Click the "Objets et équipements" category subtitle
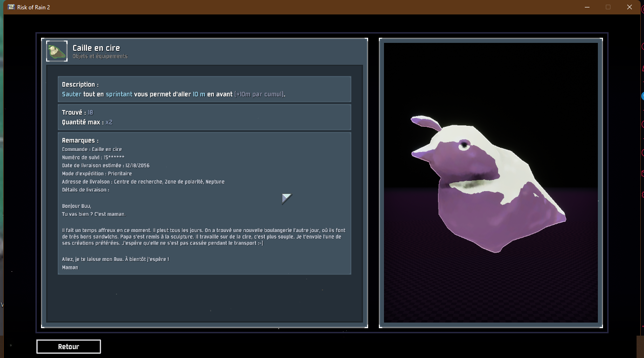The height and width of the screenshot is (358, 644). [x=100, y=56]
